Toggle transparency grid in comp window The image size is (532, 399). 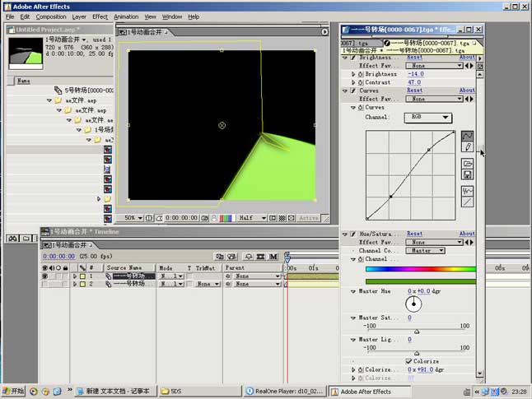click(x=282, y=218)
